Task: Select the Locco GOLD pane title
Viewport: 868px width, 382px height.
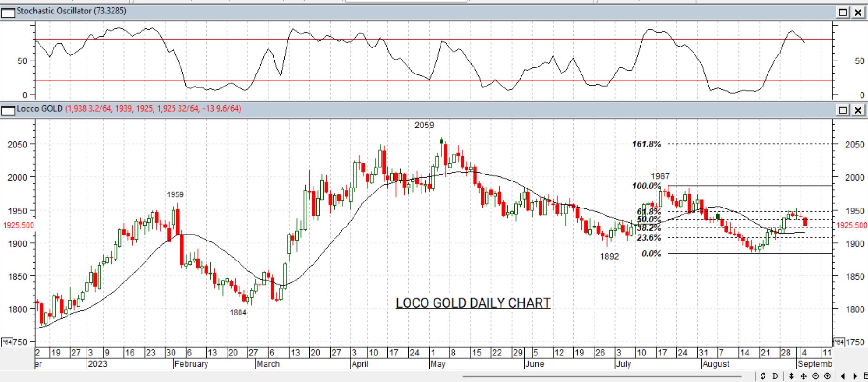Action: [40, 108]
